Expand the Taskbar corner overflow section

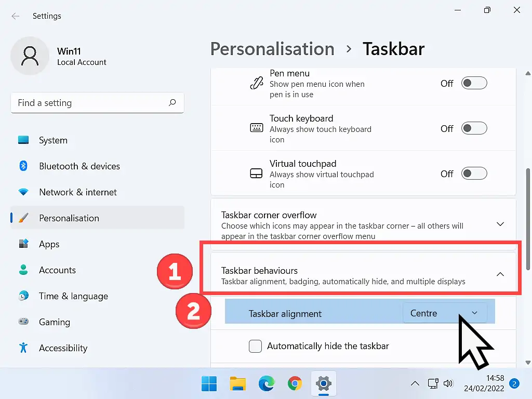(500, 224)
